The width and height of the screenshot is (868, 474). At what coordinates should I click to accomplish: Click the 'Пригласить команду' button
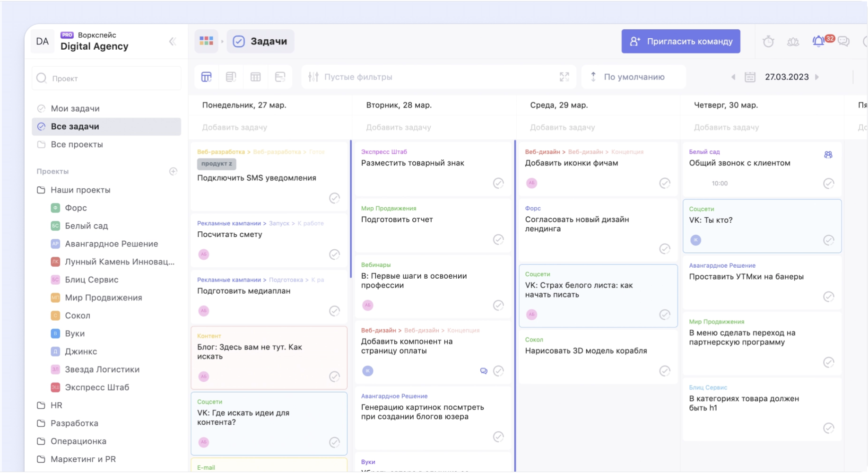680,42
